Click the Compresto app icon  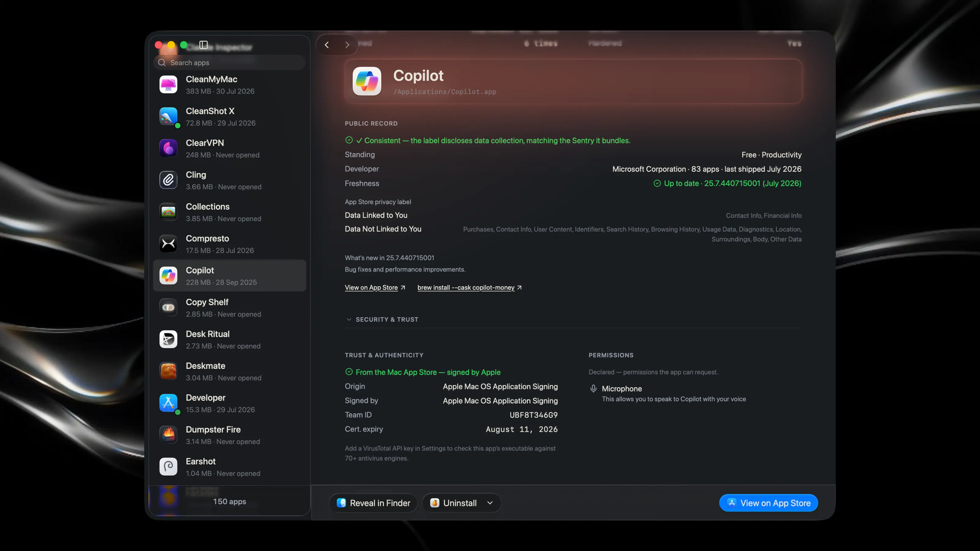(x=168, y=244)
